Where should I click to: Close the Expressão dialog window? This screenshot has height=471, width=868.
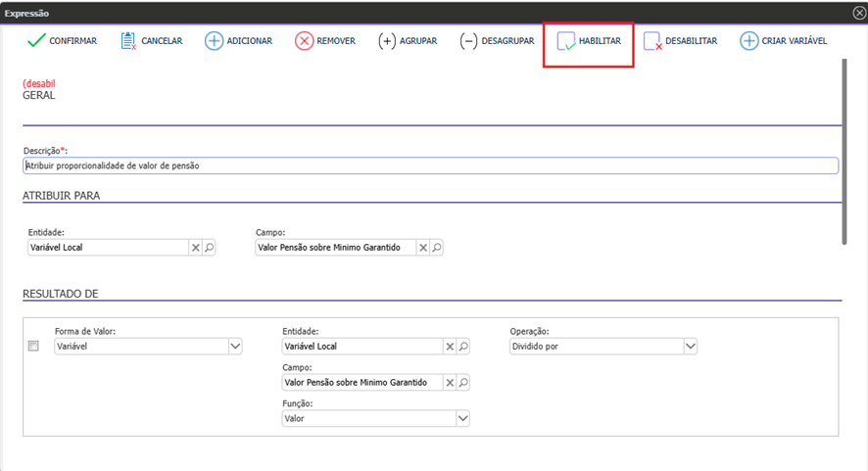[859, 13]
